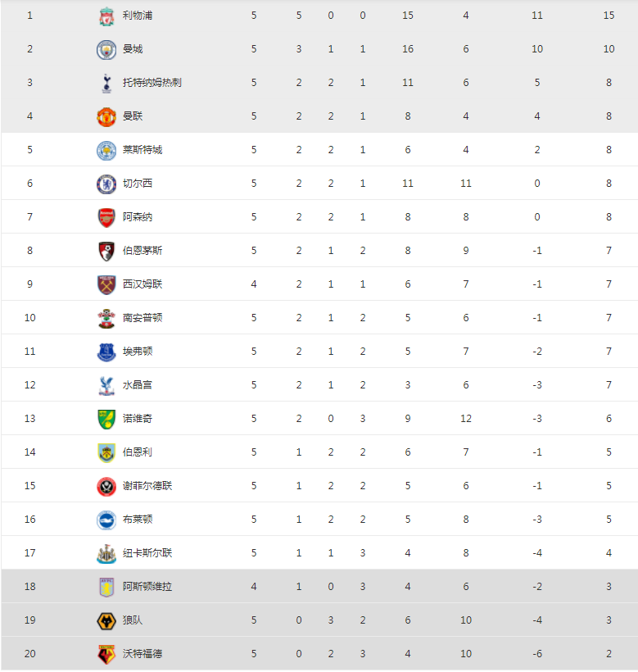Click the Manchester United crest icon
The image size is (638, 672).
tap(106, 116)
